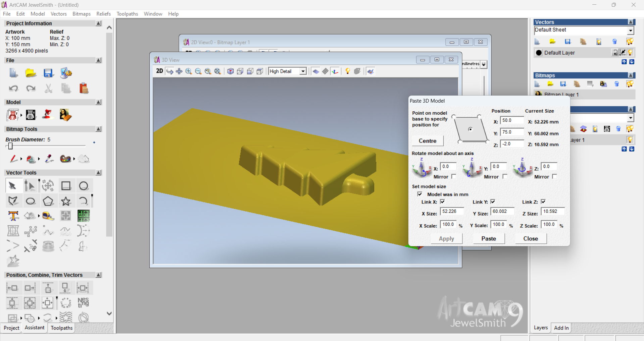Click the New Model icon in File panel

[13, 73]
